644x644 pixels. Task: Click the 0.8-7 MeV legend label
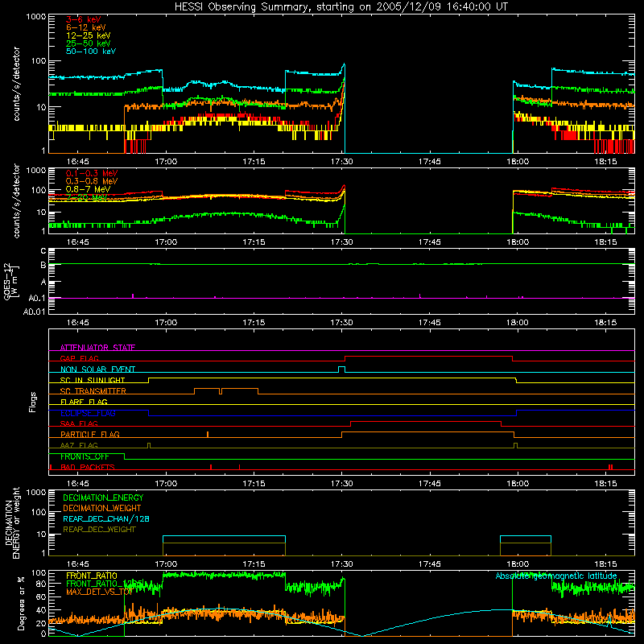[x=89, y=189]
